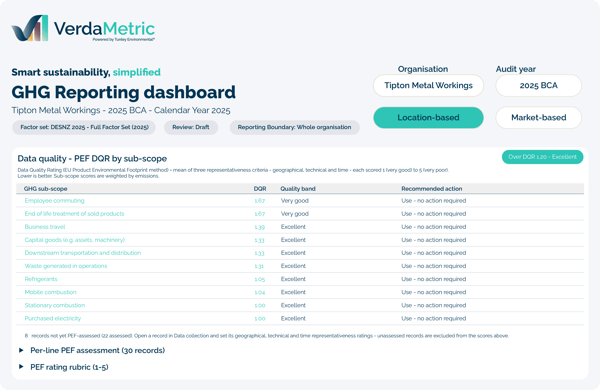
Task: Click the DQR value 1.05 for Refrigerants
Action: pyautogui.click(x=259, y=279)
